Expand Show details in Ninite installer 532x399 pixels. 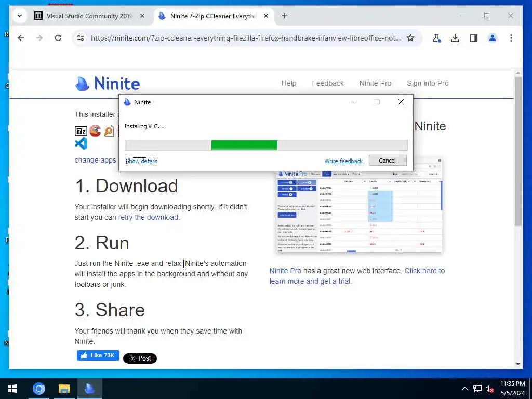[141, 161]
